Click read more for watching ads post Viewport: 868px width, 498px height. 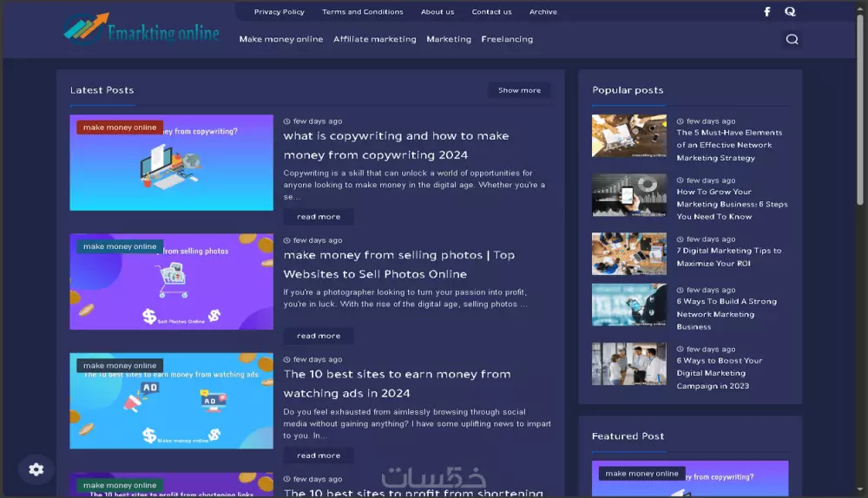(319, 455)
